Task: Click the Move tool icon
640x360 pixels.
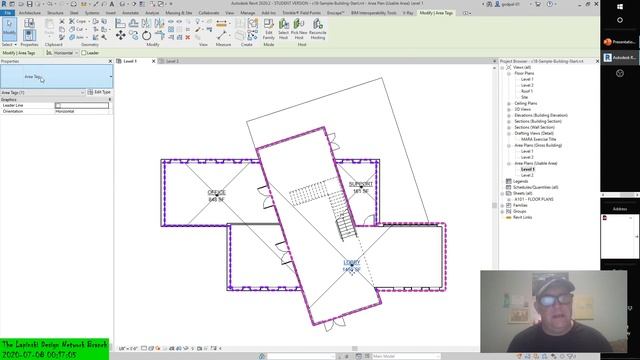Action: pyautogui.click(x=120, y=36)
